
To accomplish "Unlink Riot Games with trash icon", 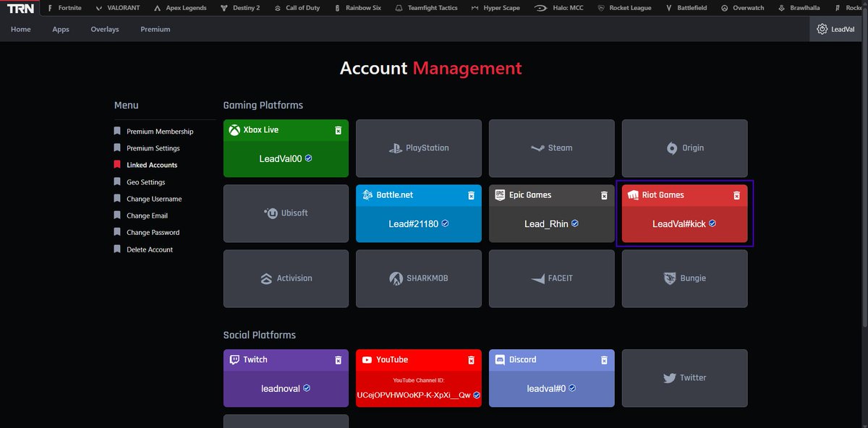I will click(736, 195).
